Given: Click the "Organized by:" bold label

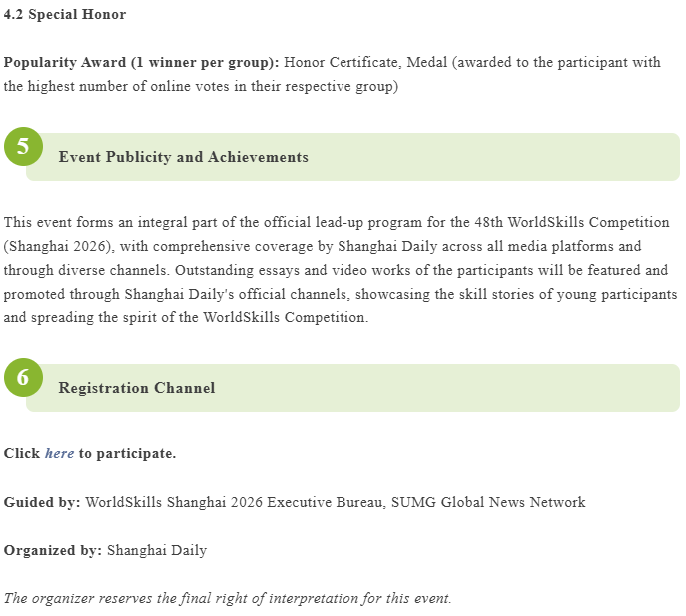Looking at the screenshot, I should point(52,550).
